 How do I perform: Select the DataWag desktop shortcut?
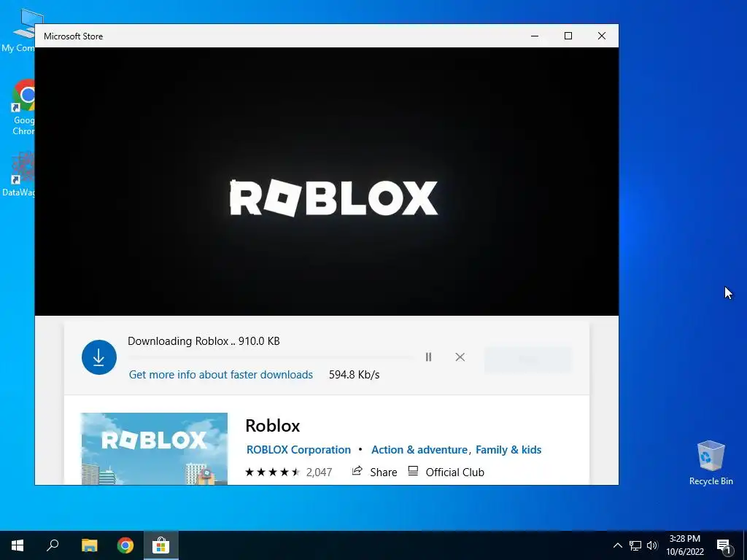pos(19,174)
